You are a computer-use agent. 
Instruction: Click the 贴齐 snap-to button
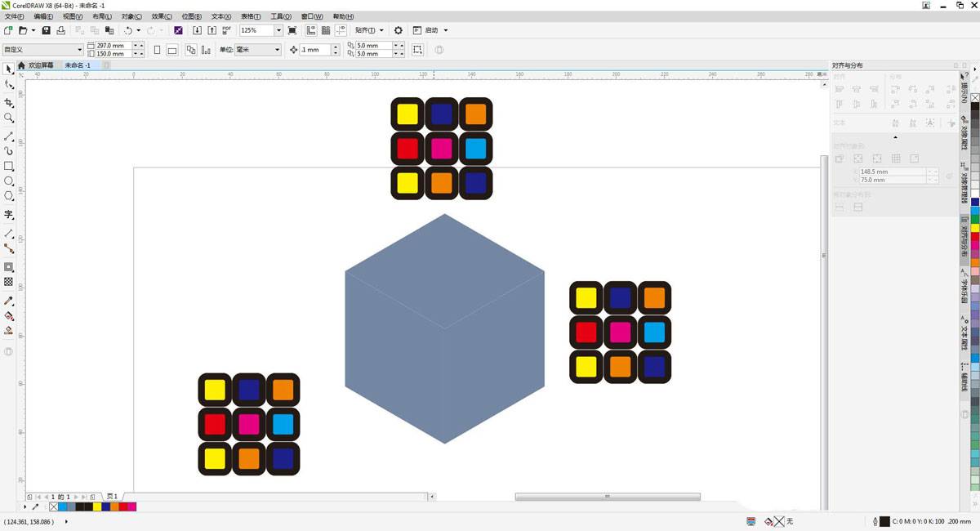369,30
